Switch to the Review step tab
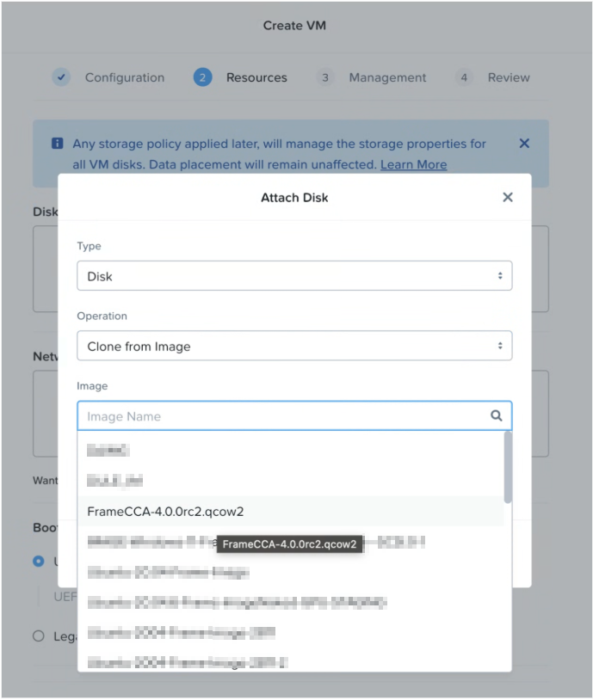 point(509,77)
